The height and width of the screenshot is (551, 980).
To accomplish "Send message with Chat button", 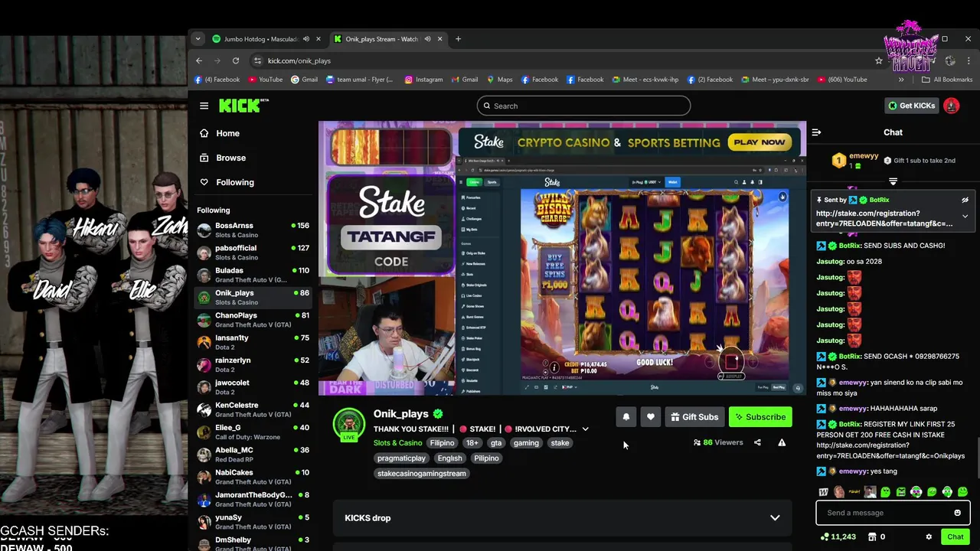I will [955, 536].
